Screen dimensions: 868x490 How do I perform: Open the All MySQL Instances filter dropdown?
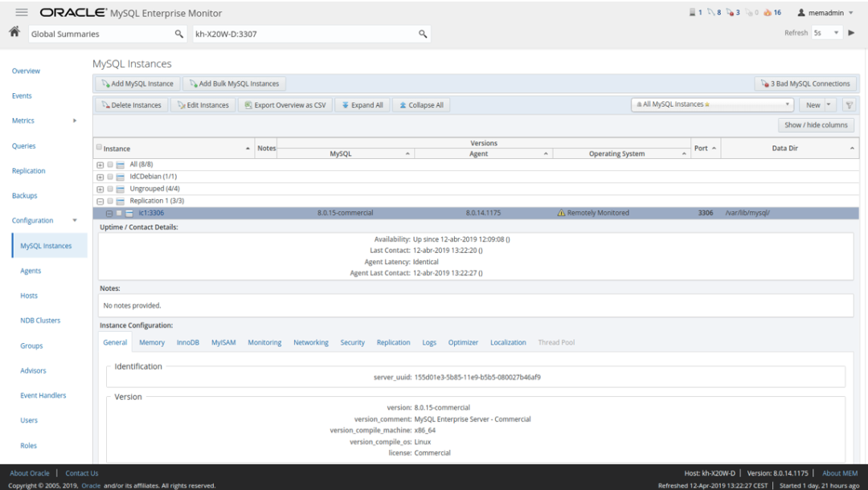point(713,105)
